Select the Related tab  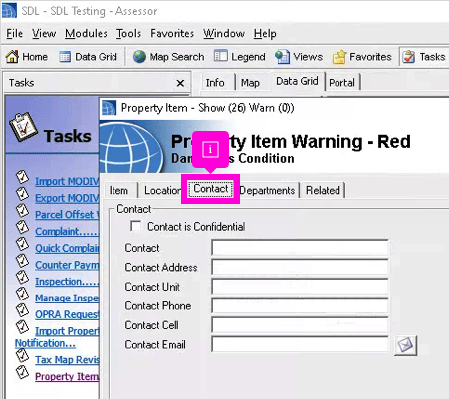point(323,190)
